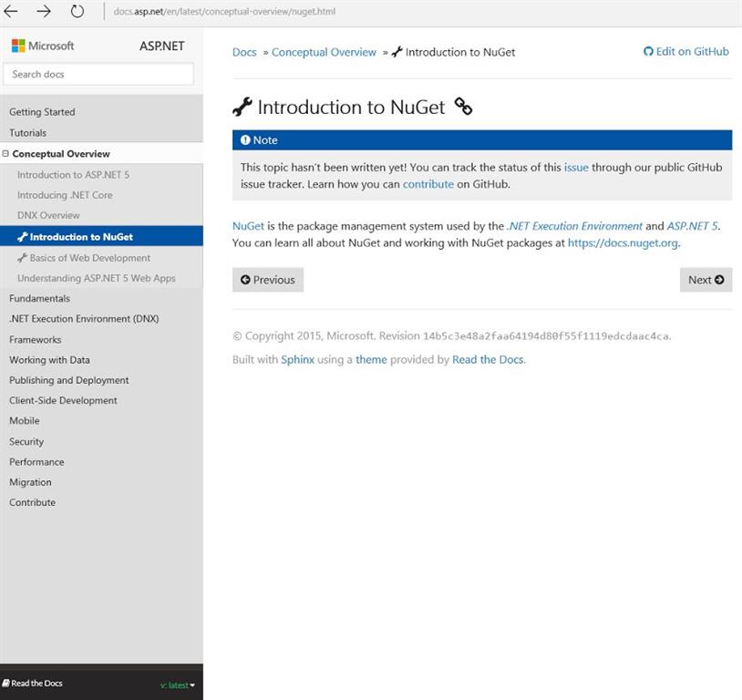Open the NuGet link in the paragraph
Image resolution: width=742 pixels, height=700 pixels.
[x=248, y=226]
